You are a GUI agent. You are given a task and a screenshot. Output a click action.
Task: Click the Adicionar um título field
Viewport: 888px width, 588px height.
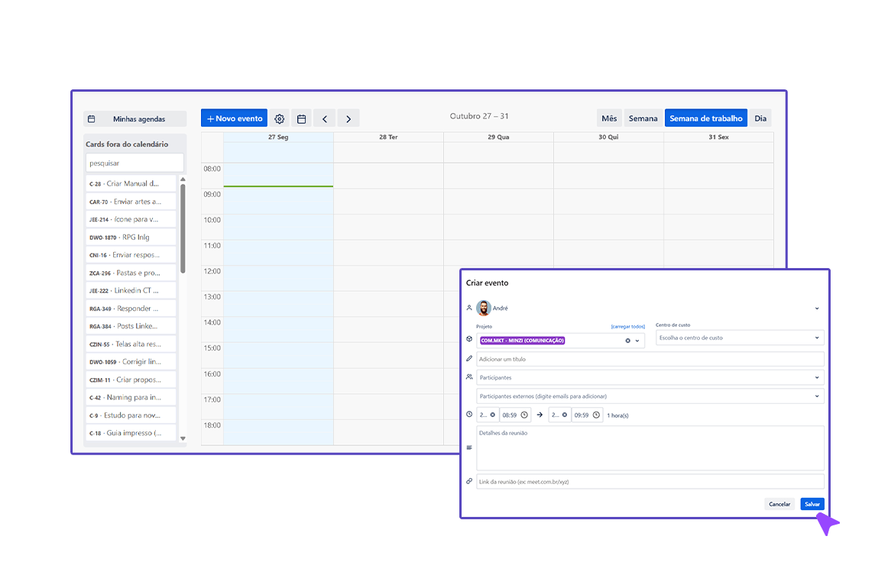(x=650, y=359)
